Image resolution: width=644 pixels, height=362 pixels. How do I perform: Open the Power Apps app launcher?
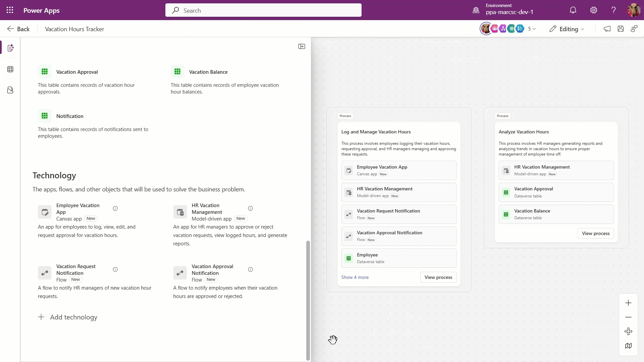(x=10, y=10)
